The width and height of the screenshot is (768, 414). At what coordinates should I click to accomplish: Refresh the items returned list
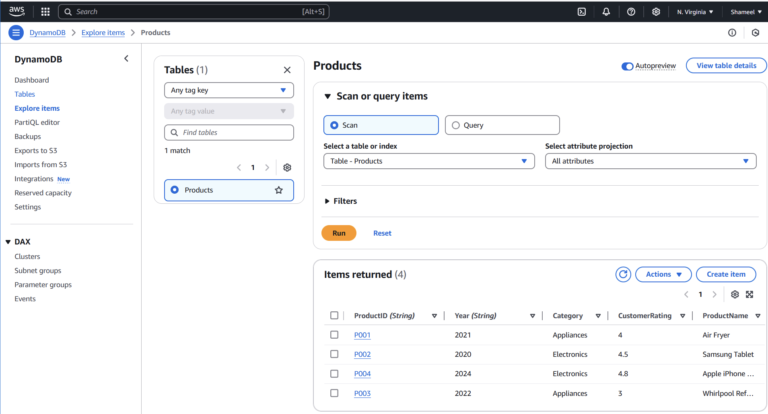[x=623, y=274]
